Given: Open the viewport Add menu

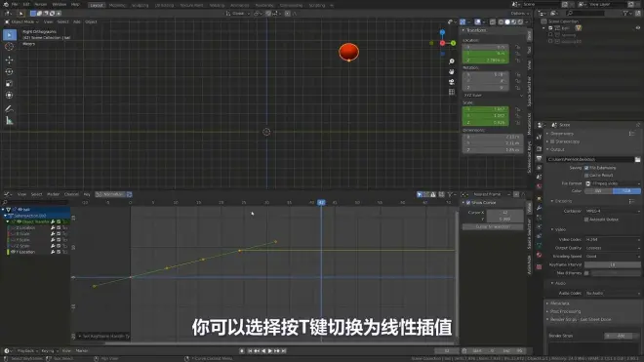Looking at the screenshot, I should click(77, 21).
